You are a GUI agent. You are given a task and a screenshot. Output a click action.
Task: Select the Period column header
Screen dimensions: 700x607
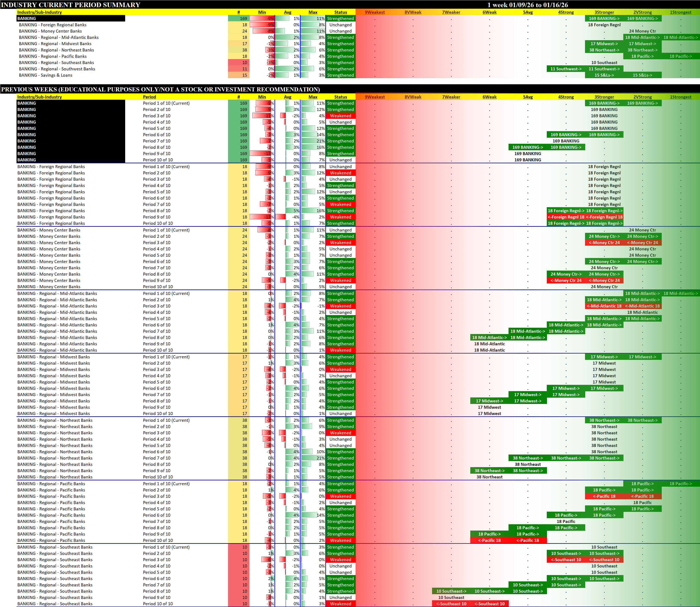click(150, 97)
